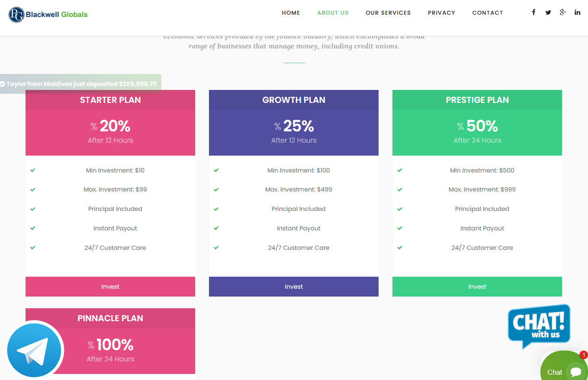Click Instant Payout in the Prestige Plan
This screenshot has width=588, height=380.
click(482, 228)
